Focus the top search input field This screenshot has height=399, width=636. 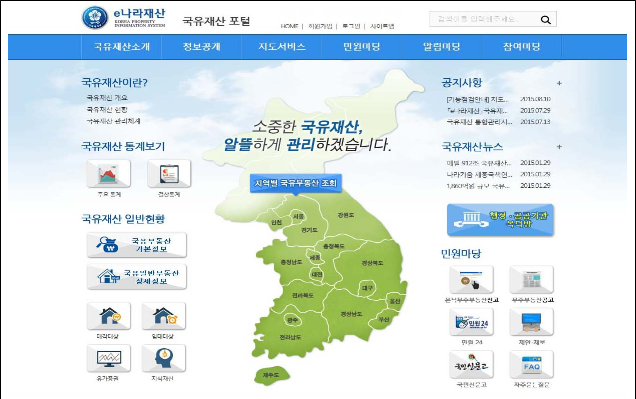[485, 19]
